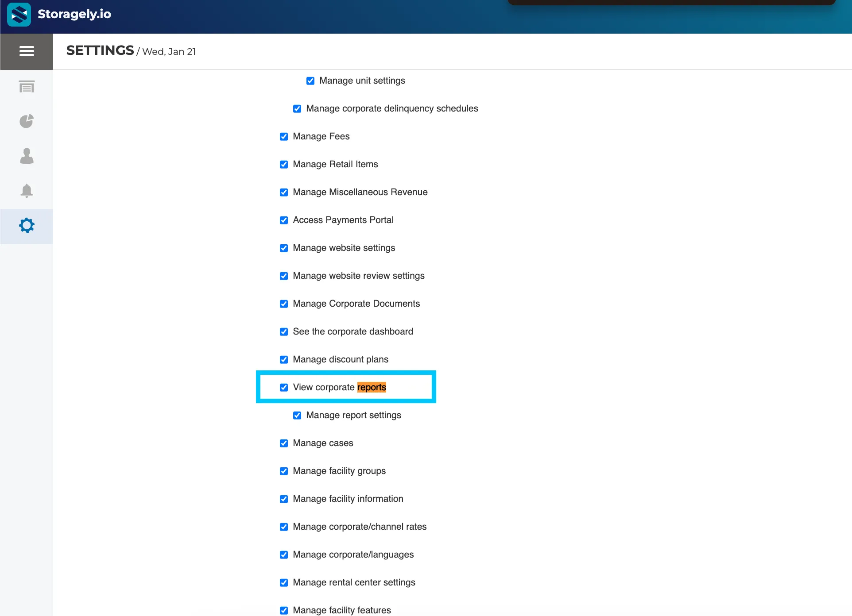Uncheck Manage unit settings
The height and width of the screenshot is (616, 852).
310,81
